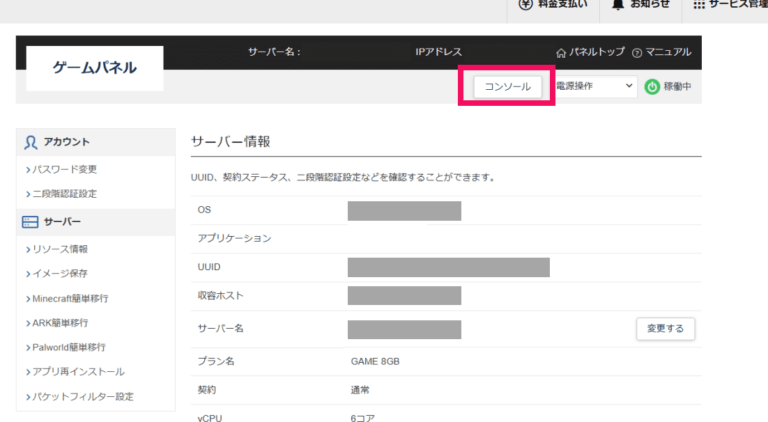Screen dimensions: 768x422
Task: Click the ゲームパネル logo
Action: 94,68
